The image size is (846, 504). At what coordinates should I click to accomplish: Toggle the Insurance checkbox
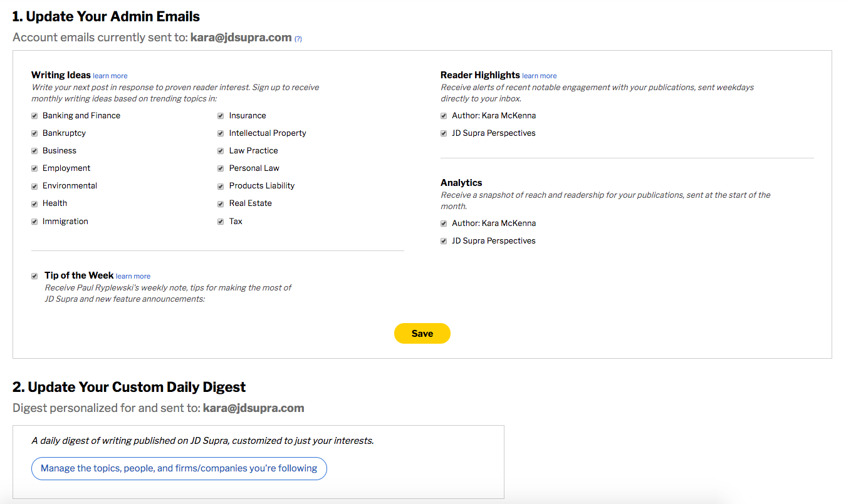(x=221, y=116)
